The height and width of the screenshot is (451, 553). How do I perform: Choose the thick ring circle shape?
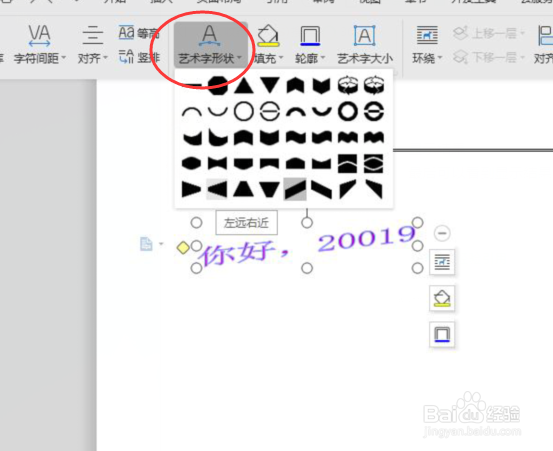348,111
